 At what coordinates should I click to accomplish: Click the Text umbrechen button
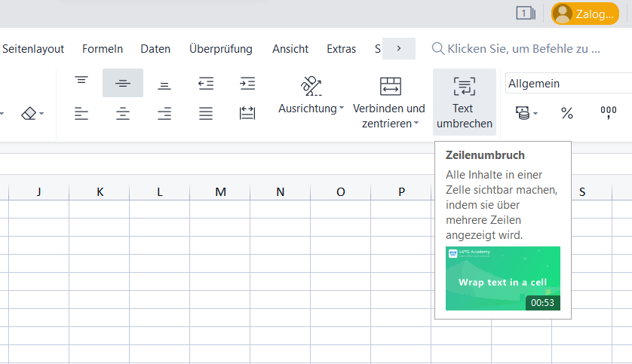pos(464,101)
